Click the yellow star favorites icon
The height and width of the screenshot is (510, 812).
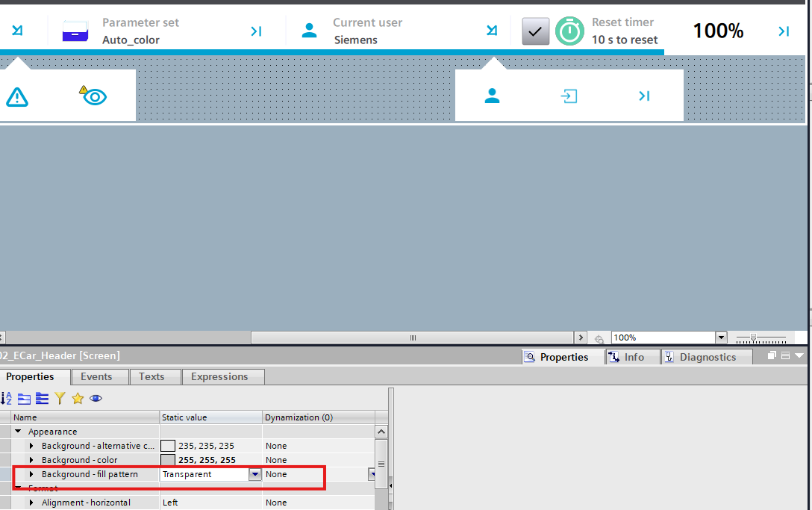coord(78,398)
